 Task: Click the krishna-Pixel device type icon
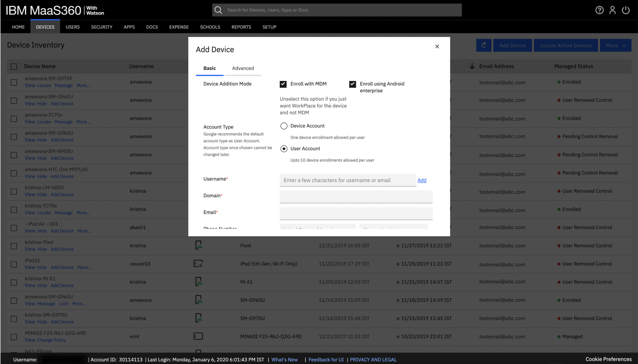point(198,245)
